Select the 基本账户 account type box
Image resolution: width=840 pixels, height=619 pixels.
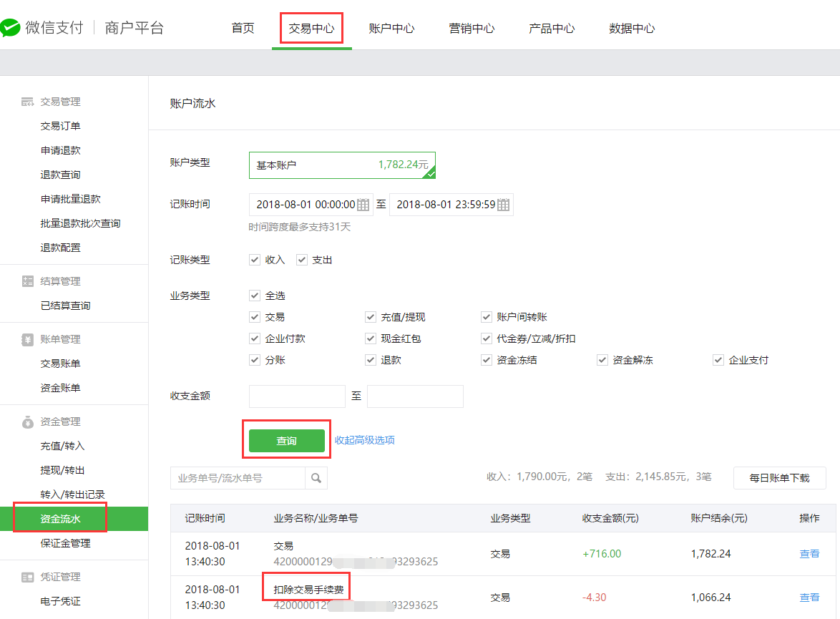click(341, 165)
